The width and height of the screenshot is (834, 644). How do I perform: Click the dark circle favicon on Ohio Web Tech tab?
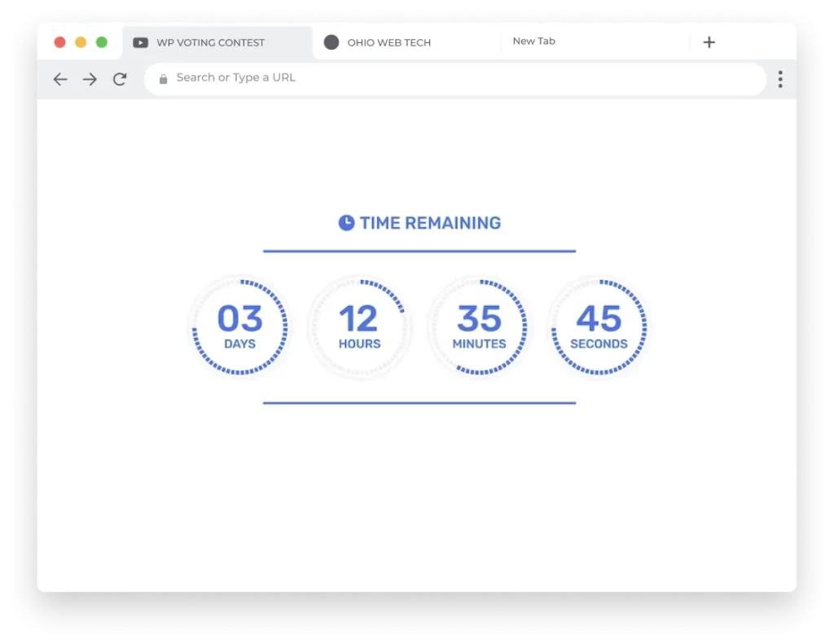[331, 42]
